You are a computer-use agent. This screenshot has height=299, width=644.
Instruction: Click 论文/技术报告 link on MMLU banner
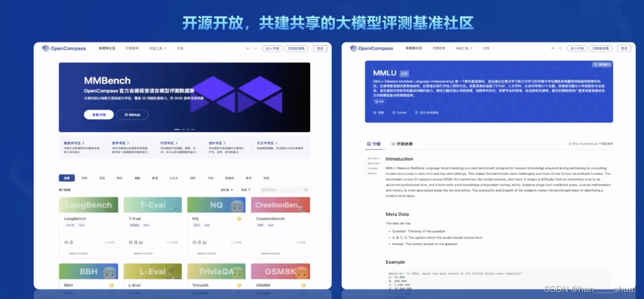pos(427,113)
